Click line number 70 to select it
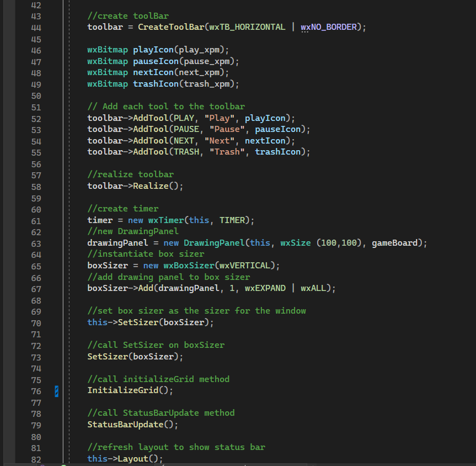Viewport: 476px width, 466px height. pos(36,322)
